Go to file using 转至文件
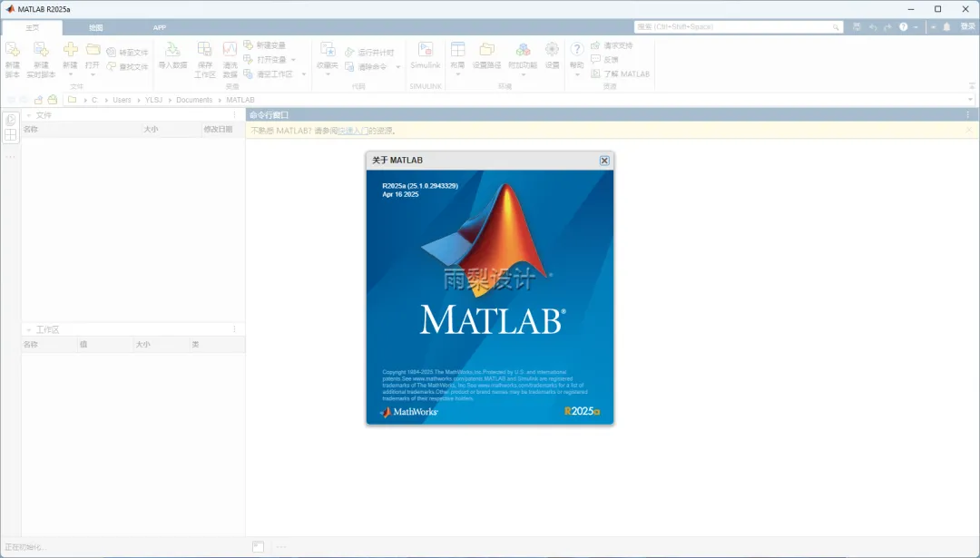 (128, 53)
